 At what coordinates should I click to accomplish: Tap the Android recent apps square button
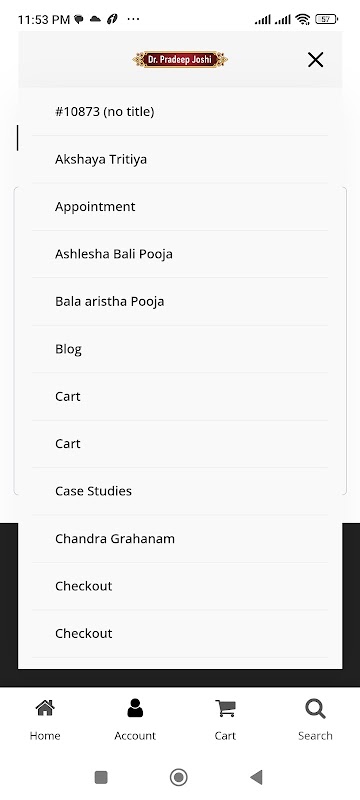(x=101, y=777)
